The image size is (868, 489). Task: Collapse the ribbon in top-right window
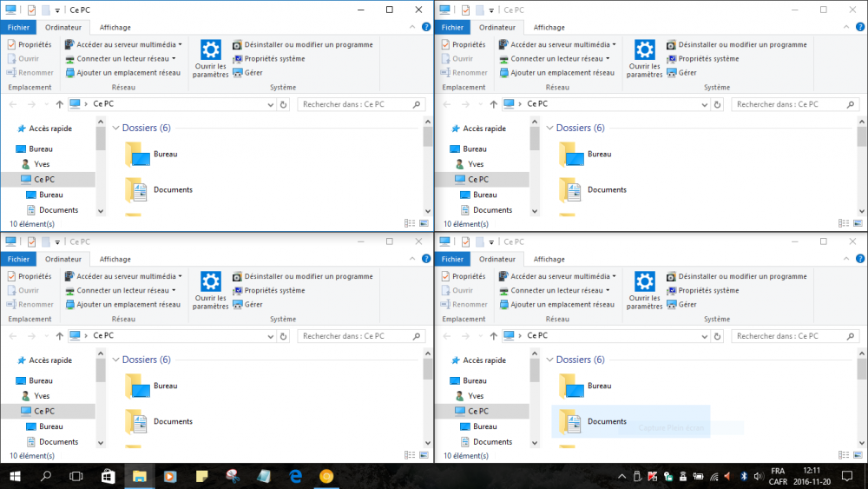click(845, 27)
